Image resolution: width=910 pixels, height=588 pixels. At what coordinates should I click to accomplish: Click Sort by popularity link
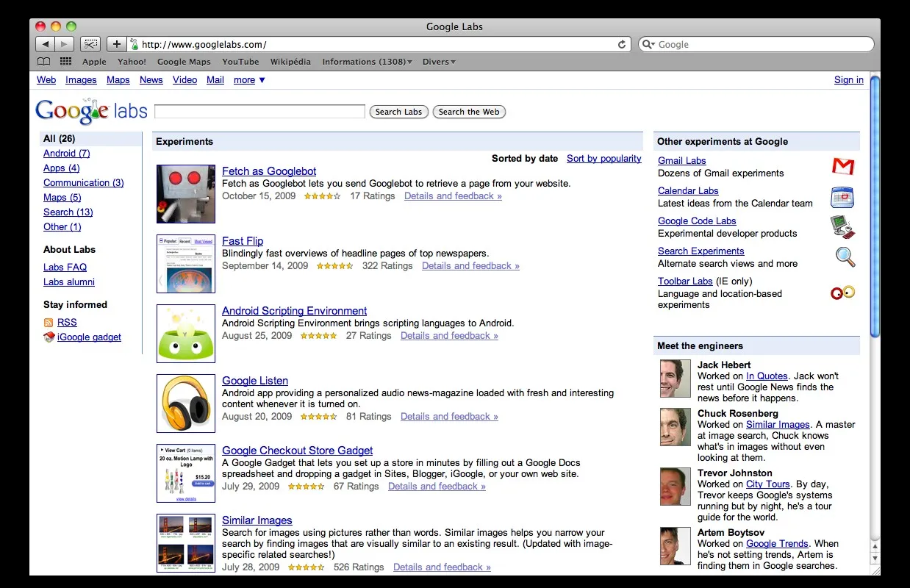603,159
